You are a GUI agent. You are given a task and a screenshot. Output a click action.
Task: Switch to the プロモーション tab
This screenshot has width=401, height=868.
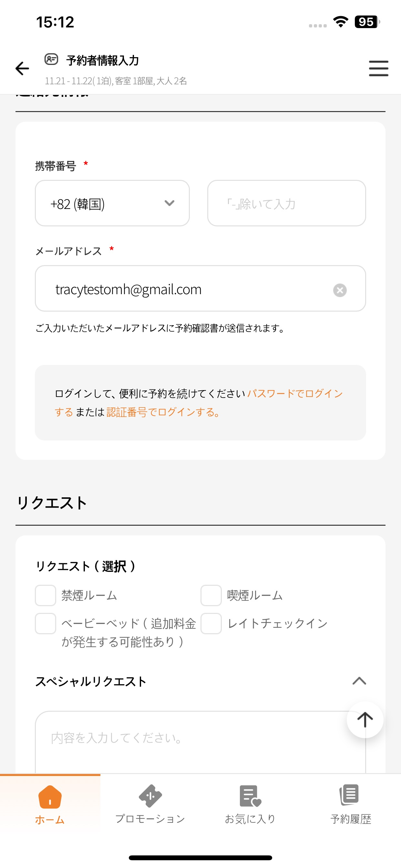coord(150,819)
